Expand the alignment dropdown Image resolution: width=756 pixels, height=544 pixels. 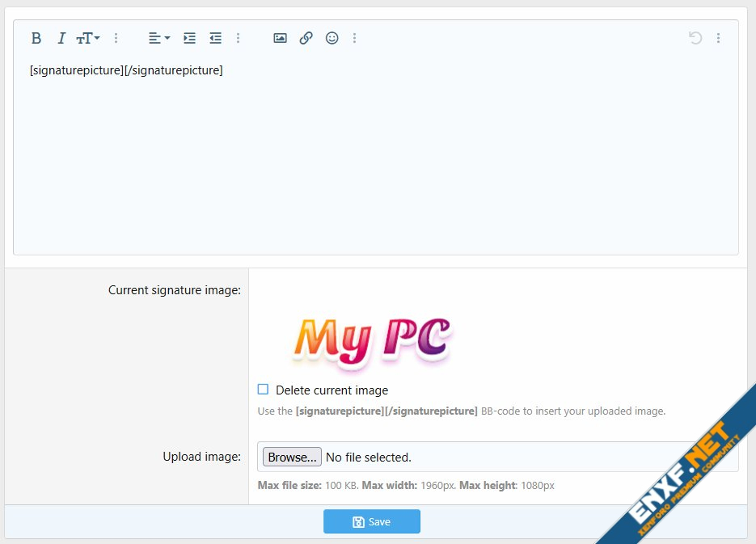click(x=158, y=38)
